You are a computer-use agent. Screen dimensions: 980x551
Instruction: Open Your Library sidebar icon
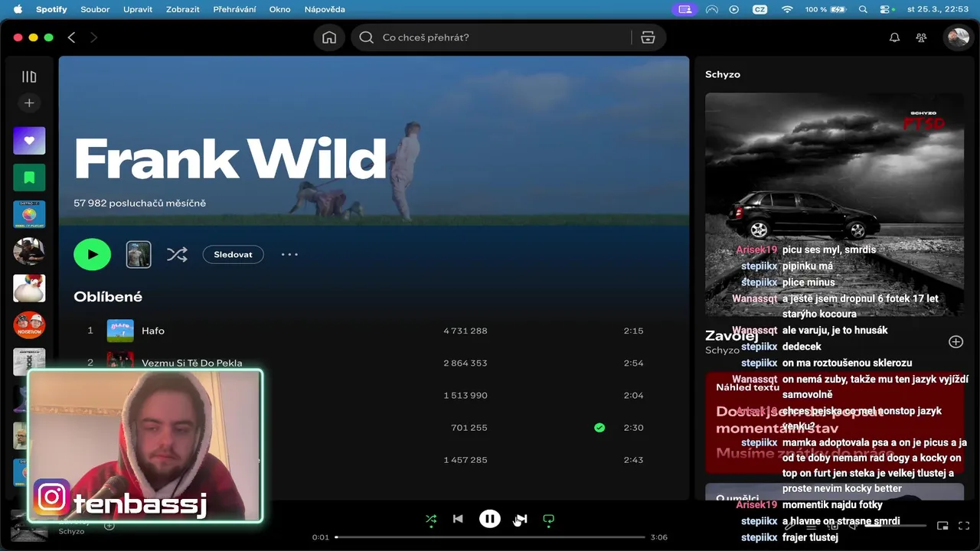coord(29,77)
